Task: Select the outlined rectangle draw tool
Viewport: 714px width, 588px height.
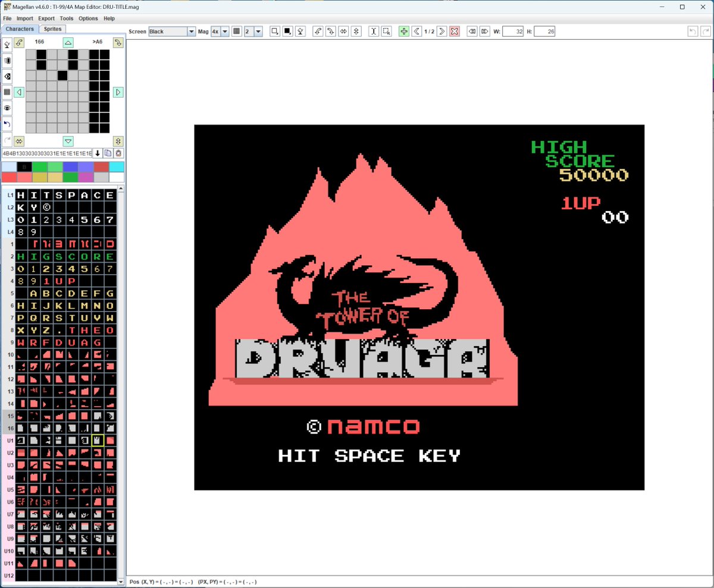Action: pos(275,32)
